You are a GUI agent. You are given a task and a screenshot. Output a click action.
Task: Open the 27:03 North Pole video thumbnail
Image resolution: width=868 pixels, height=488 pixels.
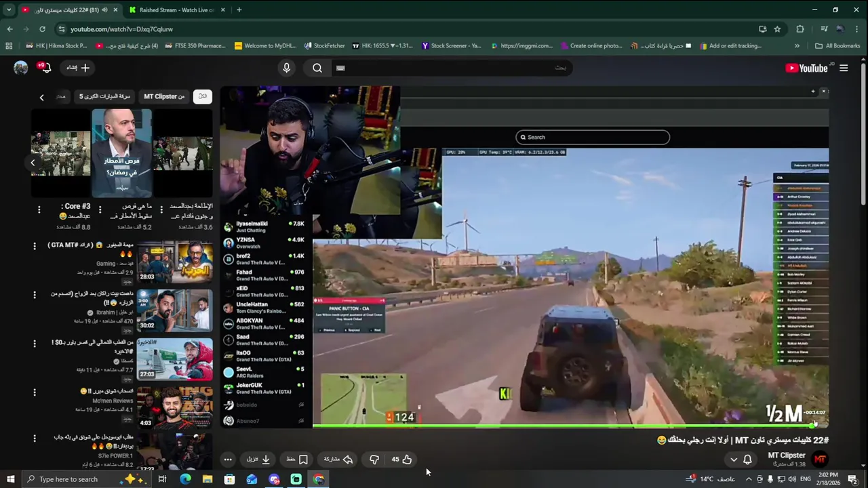(175, 359)
